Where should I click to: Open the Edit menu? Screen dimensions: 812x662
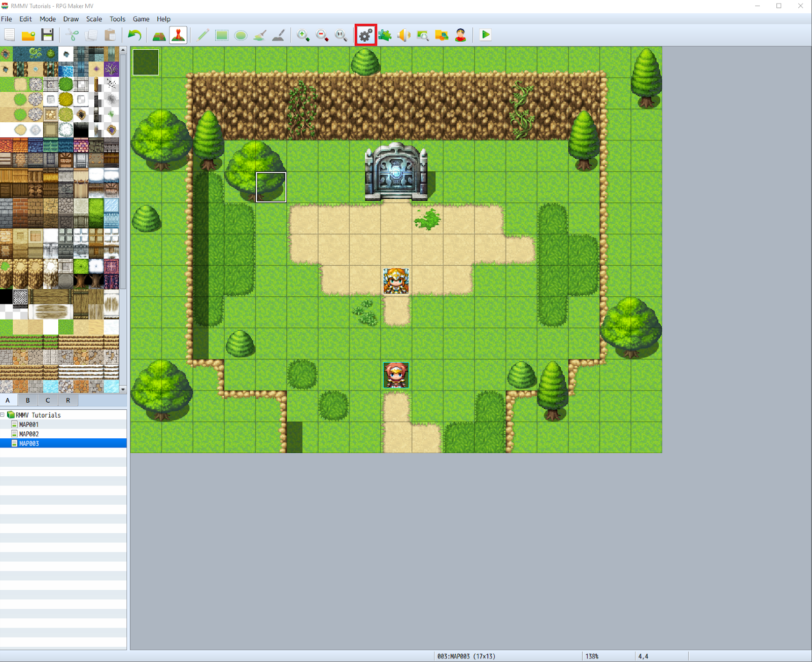25,19
